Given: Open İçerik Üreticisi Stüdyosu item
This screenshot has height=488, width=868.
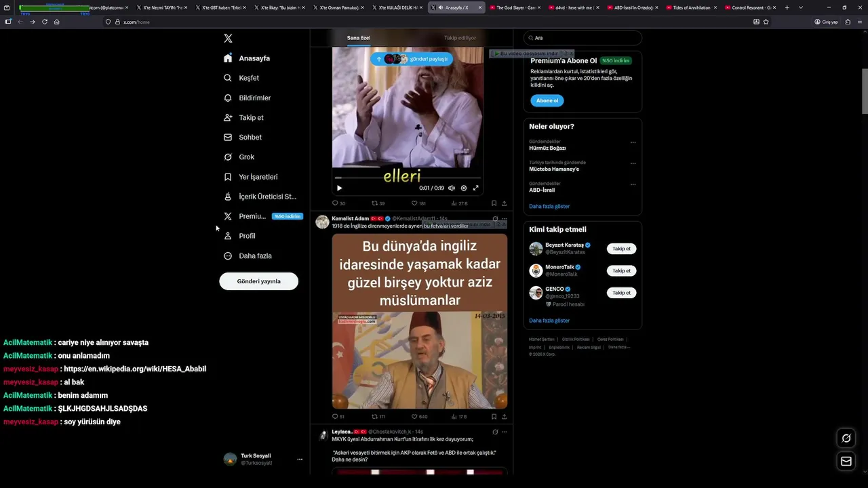Looking at the screenshot, I should point(260,197).
